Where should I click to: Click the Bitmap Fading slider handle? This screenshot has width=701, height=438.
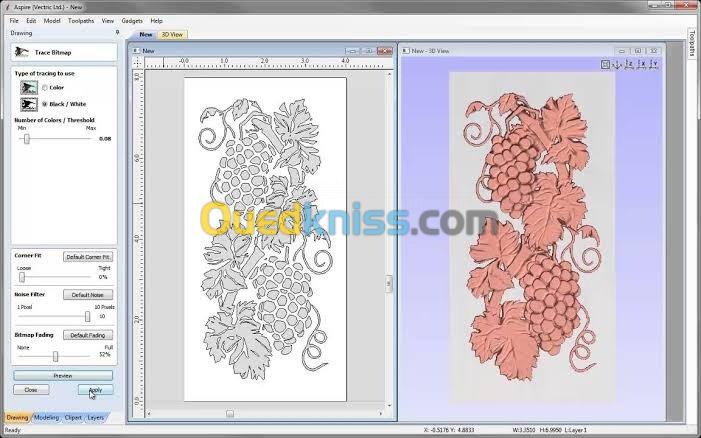(55, 356)
